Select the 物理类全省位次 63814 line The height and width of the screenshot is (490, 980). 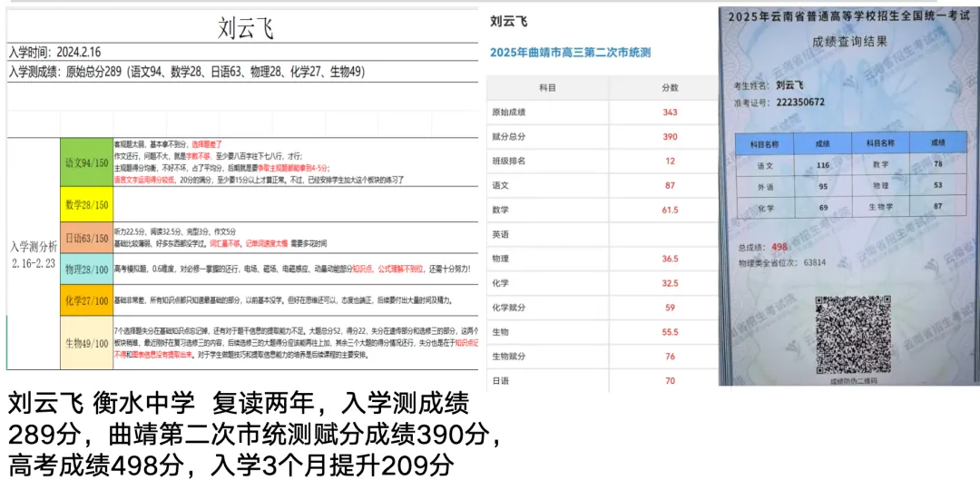tap(780, 262)
